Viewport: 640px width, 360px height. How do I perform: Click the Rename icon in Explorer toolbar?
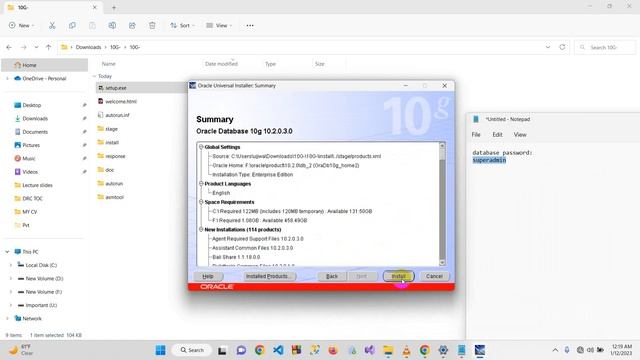(x=112, y=25)
